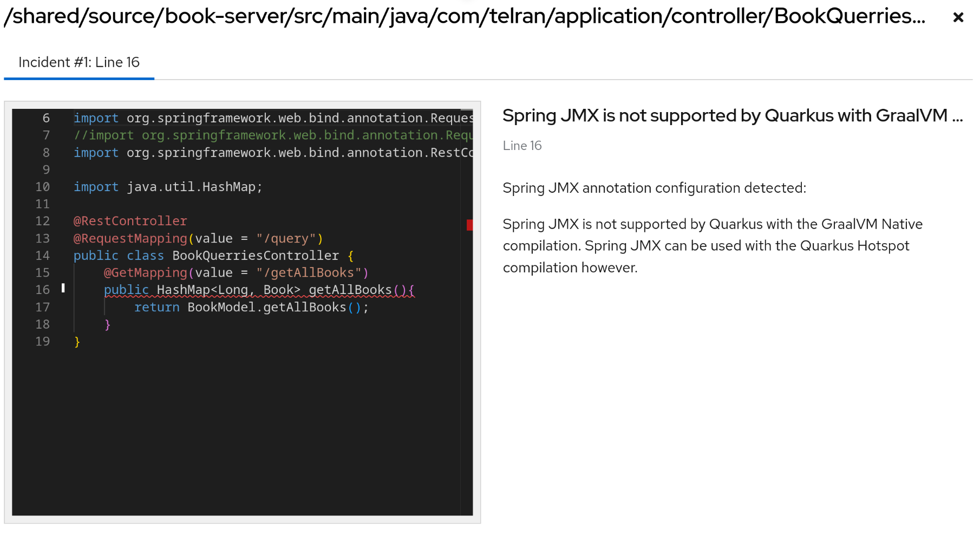980x535 pixels.
Task: Click the 'return BookModel.getAllBooks();' line
Action: point(251,308)
